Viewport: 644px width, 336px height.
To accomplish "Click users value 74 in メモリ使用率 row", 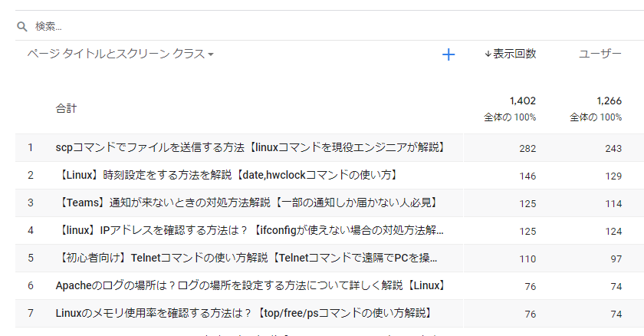I will [x=616, y=314].
